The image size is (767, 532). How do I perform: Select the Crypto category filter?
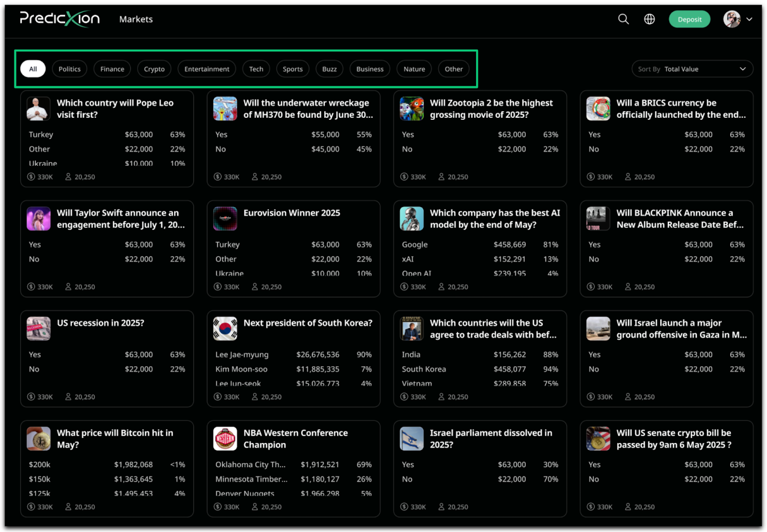tap(154, 69)
